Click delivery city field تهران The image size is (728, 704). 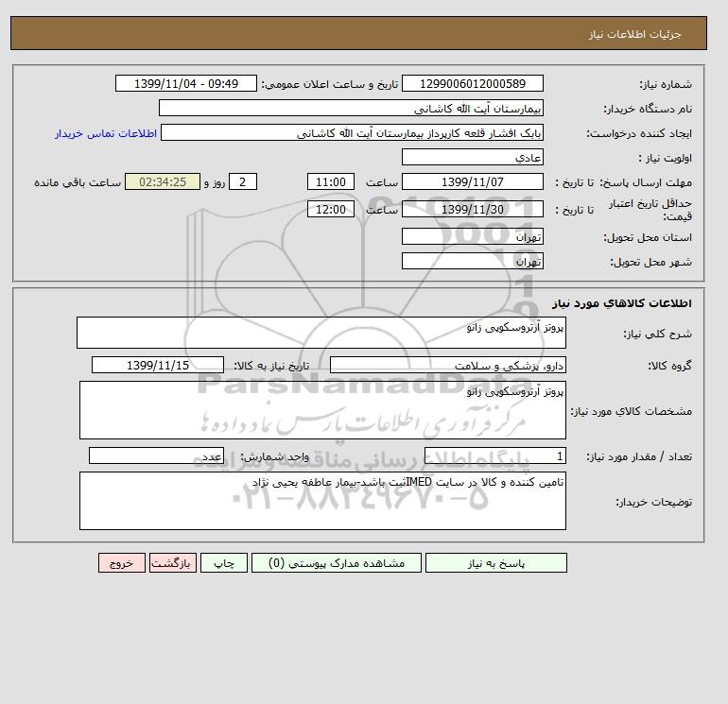[x=472, y=261]
